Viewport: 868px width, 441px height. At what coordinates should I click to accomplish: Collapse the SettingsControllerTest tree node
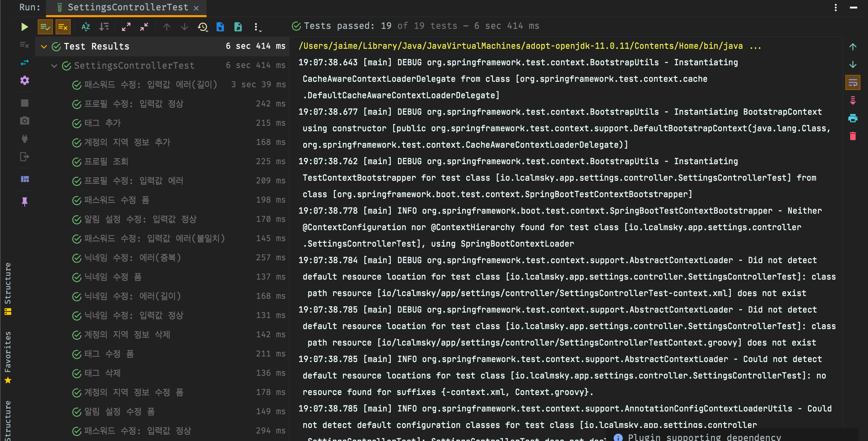coord(54,66)
